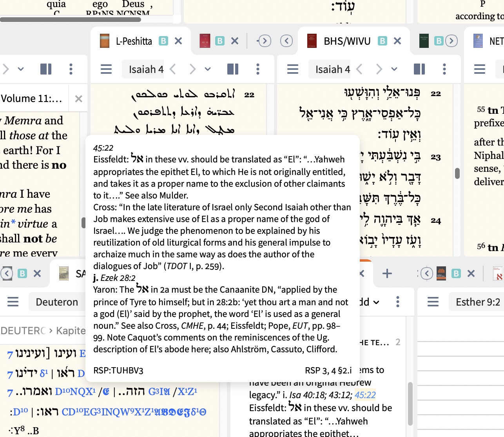Select the parallel panes icon beside Isaiah 4
This screenshot has height=437, width=504.
tap(233, 69)
